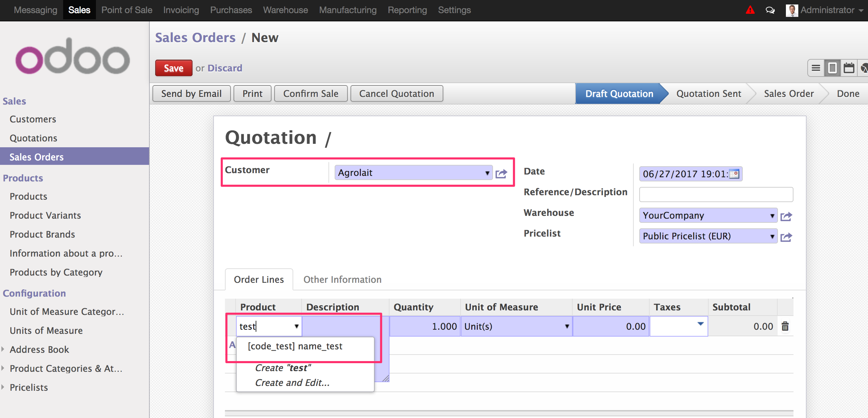Expand the Customer Agrolait dropdown
Viewport: 868px width, 418px height.
point(487,173)
